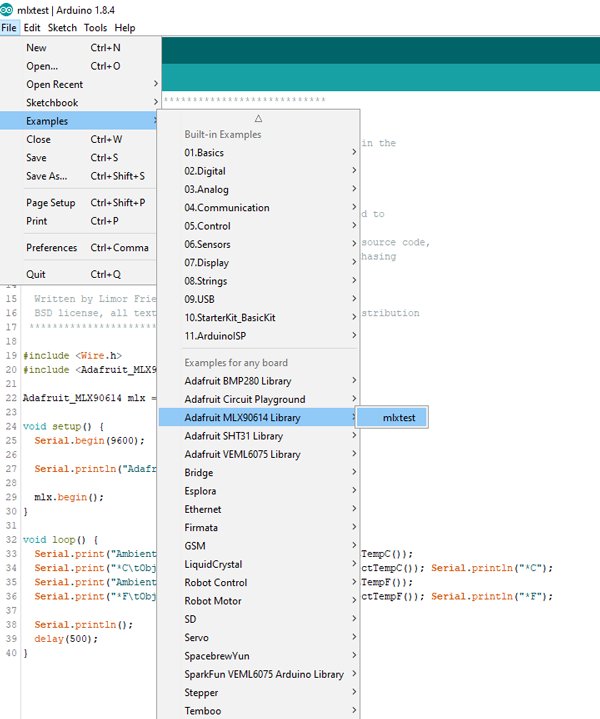Open Adafruit BMP280 Library examples
600x719 pixels.
259,381
